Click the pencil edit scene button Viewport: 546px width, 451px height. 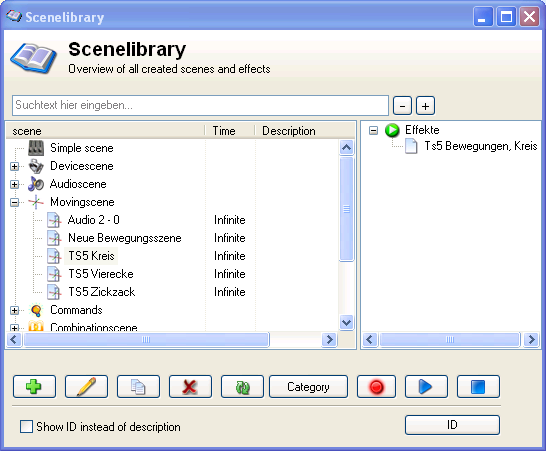click(x=86, y=387)
